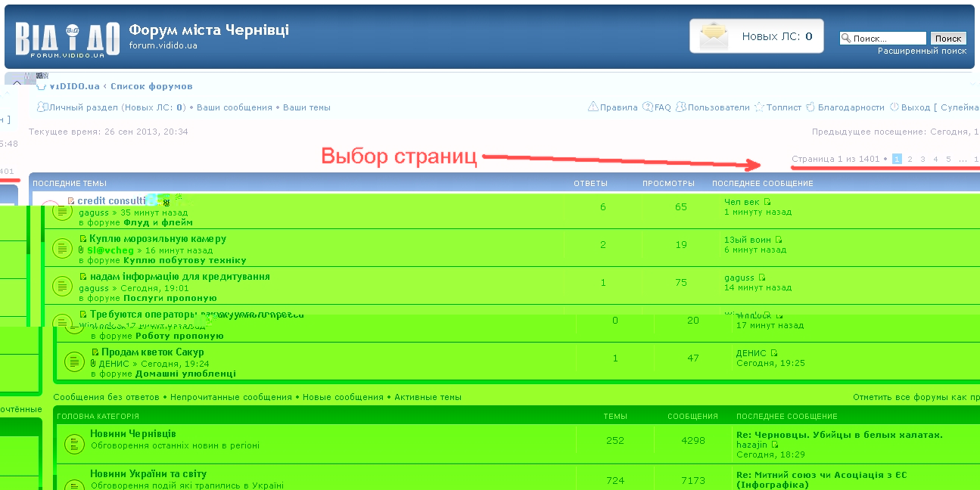Click topic icon beside Продам кветок Сакур
The height and width of the screenshot is (490, 980).
[x=73, y=362]
